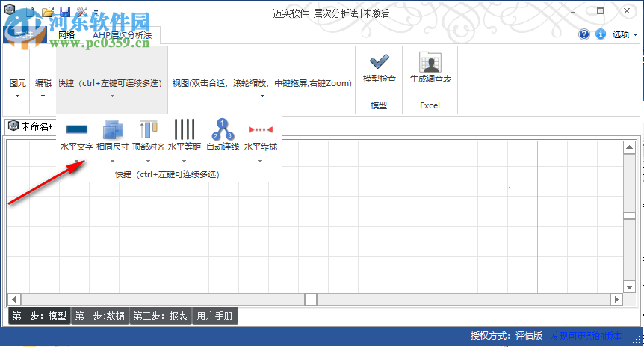
Task: Click the vertical scrollbar thumb
Action: [629, 216]
